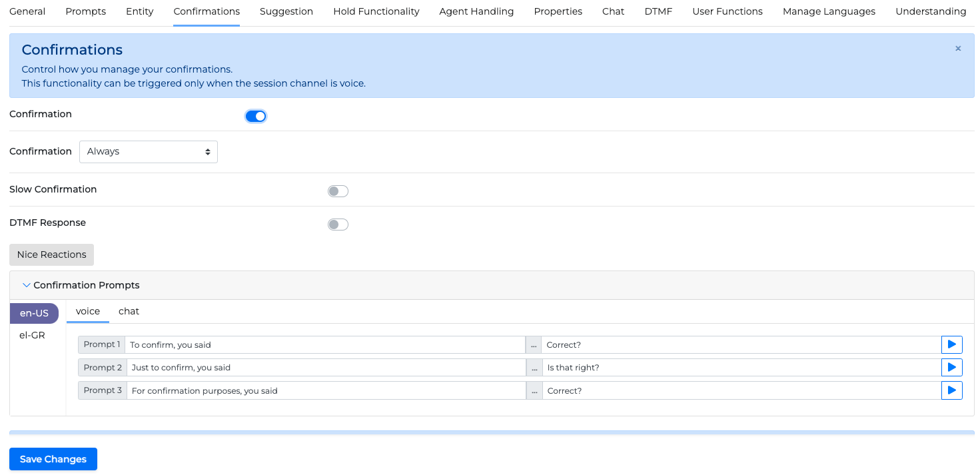Disable the Confirmation toggle switch
This screenshot has width=980, height=475.
coord(256,117)
